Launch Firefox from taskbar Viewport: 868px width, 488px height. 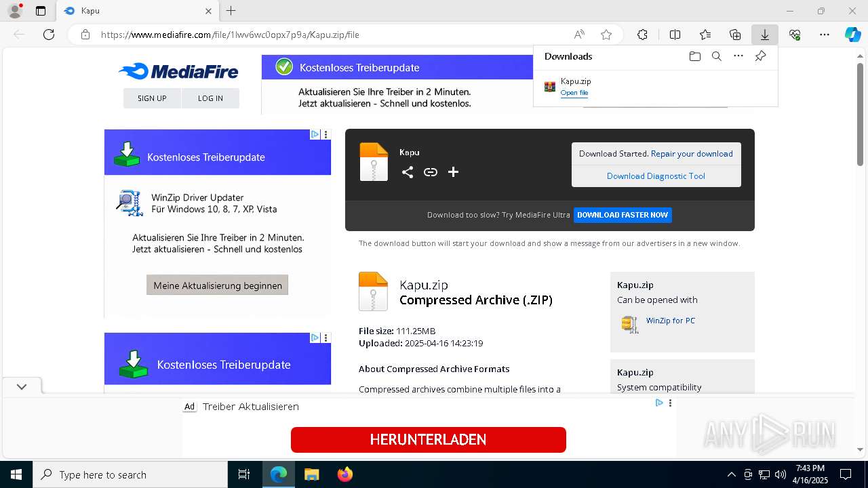tap(345, 474)
